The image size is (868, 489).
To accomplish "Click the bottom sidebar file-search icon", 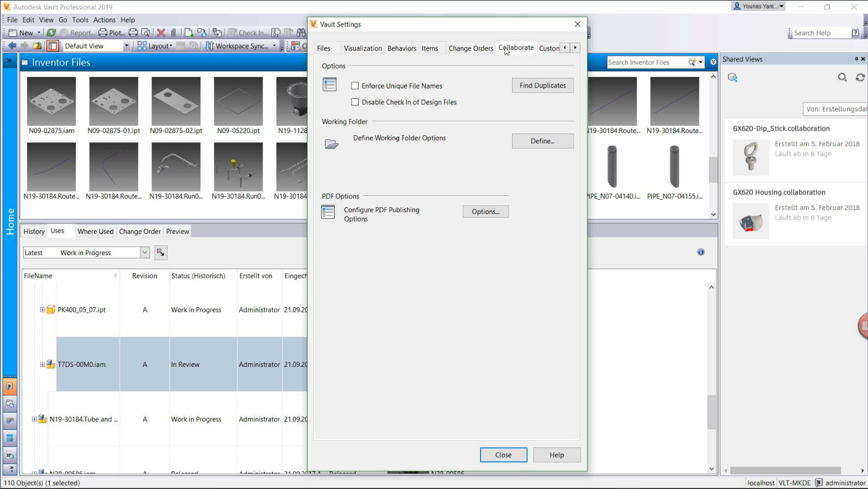I will point(9,455).
